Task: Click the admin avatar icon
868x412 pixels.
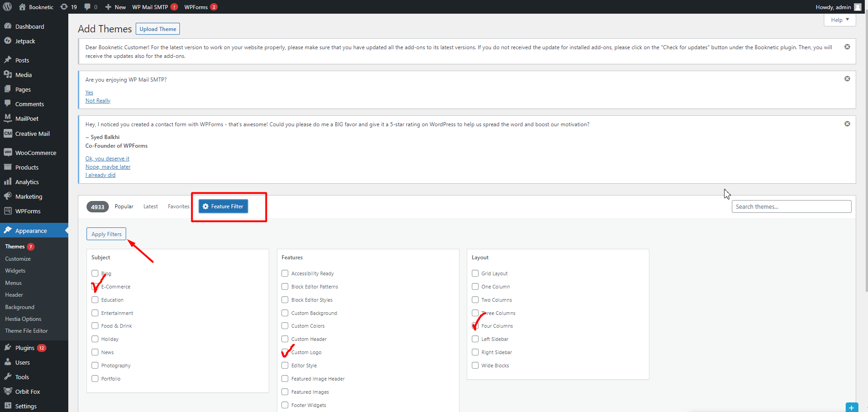Action: pos(858,7)
